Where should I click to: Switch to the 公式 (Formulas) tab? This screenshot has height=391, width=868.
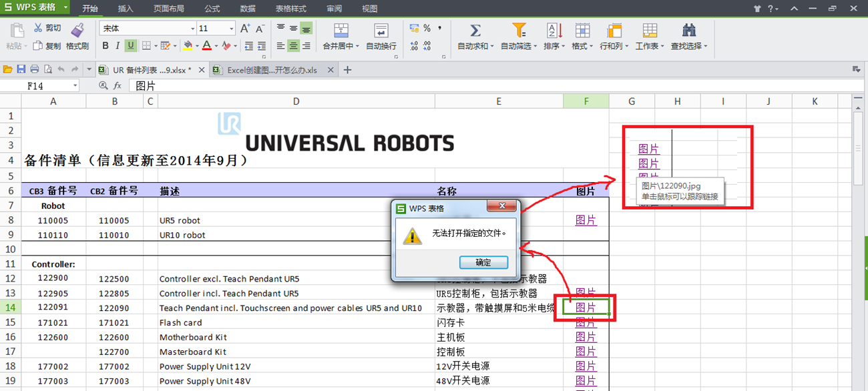point(212,9)
